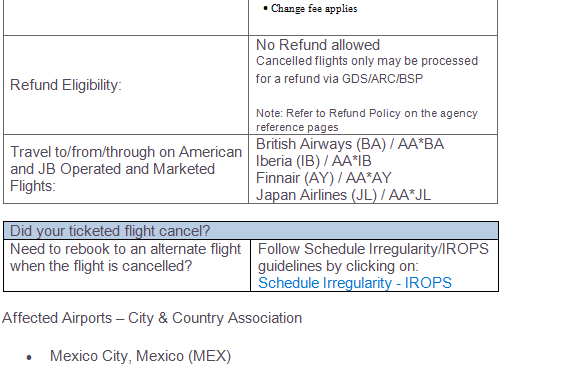Click the 'Refund Eligibility:' label cell

(x=126, y=85)
